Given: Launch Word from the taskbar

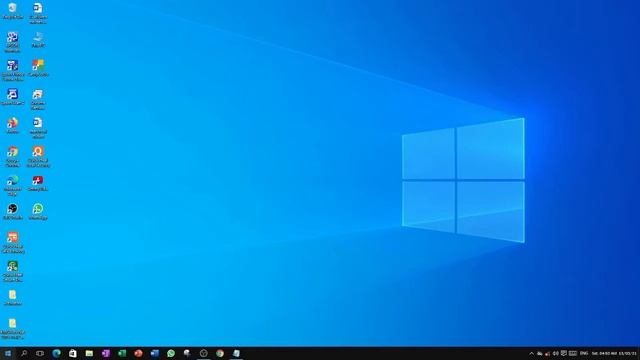Looking at the screenshot, I should point(155,353).
